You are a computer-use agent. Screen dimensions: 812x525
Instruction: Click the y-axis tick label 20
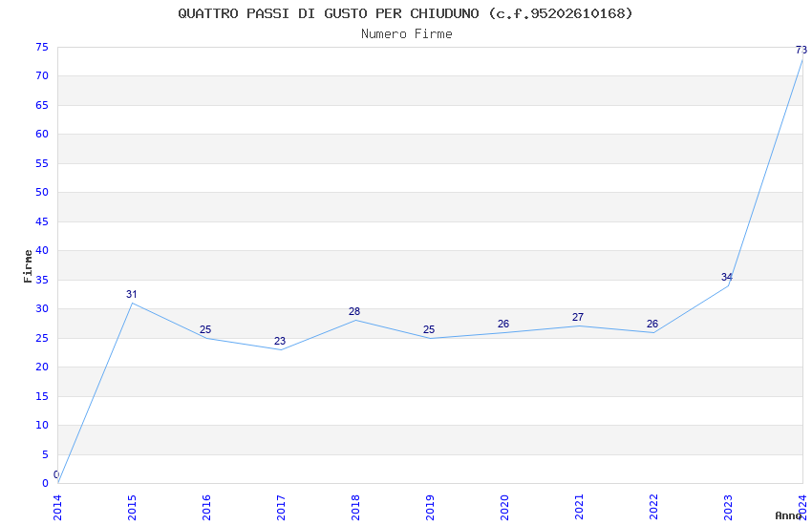click(42, 367)
